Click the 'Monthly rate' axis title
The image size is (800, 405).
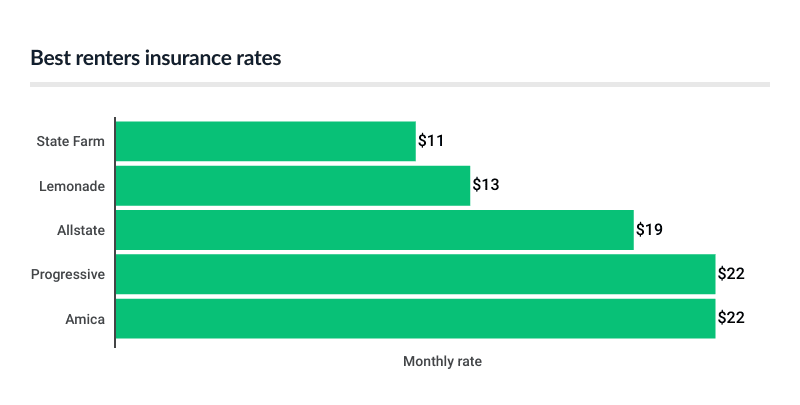(442, 361)
